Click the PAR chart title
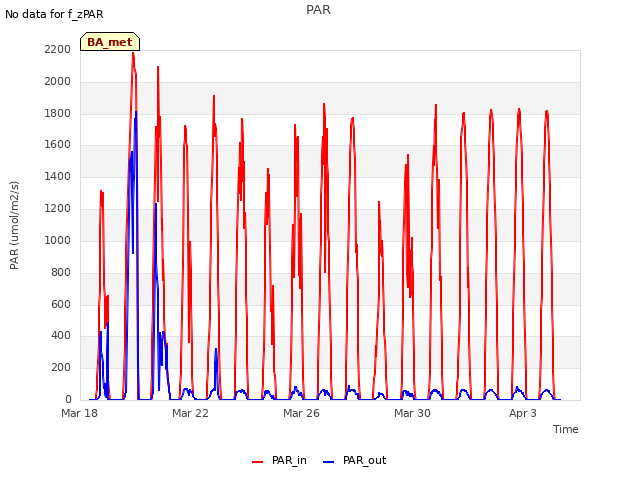The width and height of the screenshot is (640, 480). (x=318, y=10)
